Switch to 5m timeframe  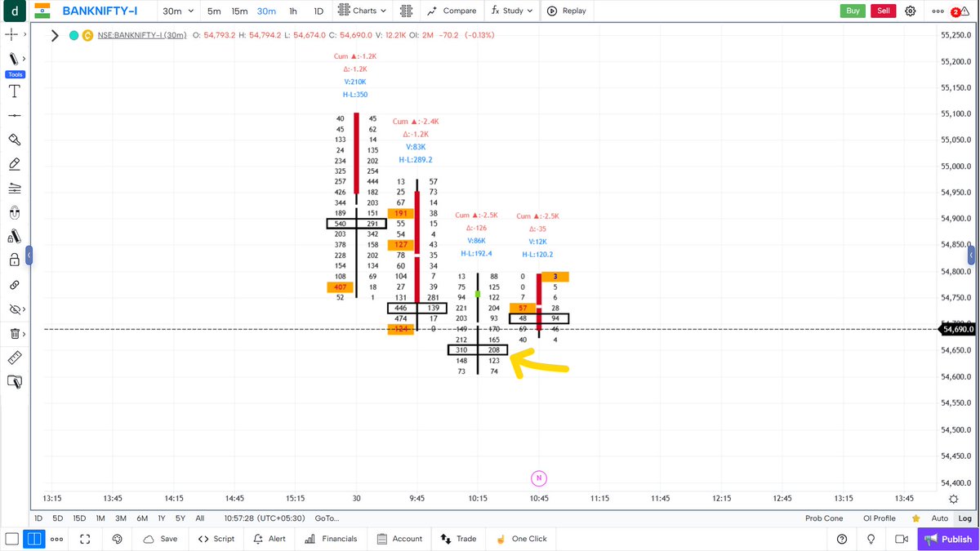(x=214, y=11)
